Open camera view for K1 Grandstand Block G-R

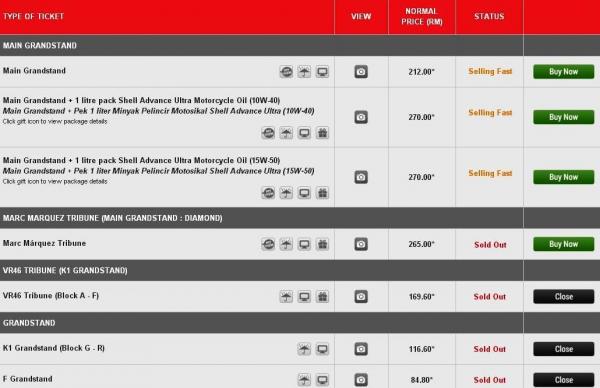(x=361, y=349)
